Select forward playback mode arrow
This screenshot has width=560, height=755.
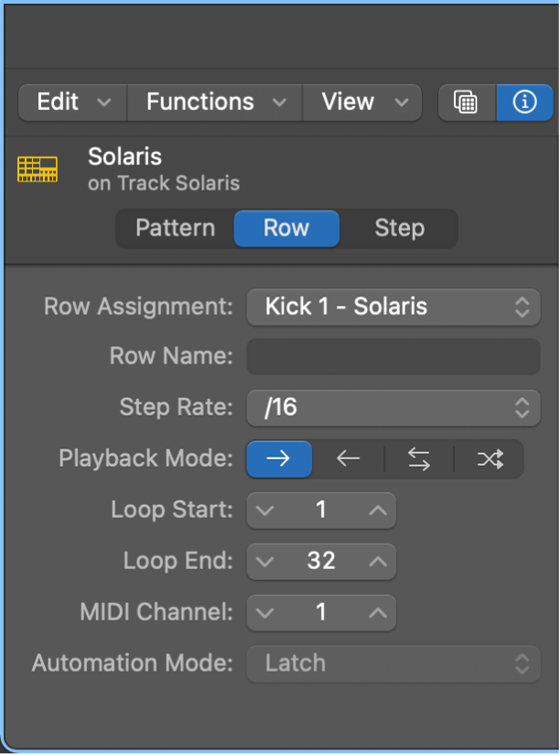tap(279, 458)
